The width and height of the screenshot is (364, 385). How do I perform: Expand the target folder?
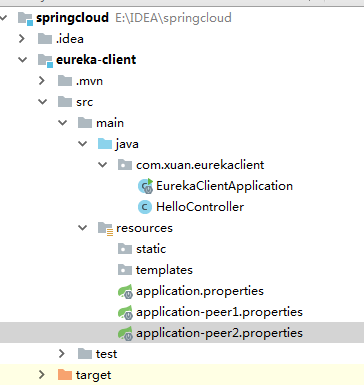click(x=42, y=375)
